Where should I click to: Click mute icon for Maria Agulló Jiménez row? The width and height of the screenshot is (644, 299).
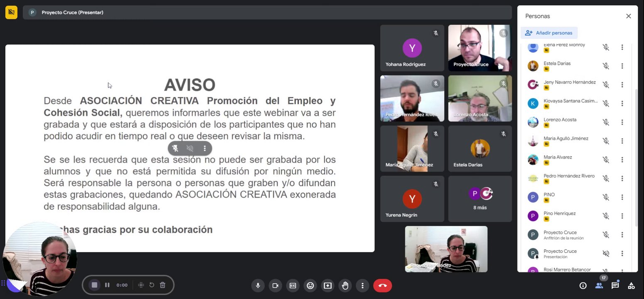pyautogui.click(x=606, y=141)
